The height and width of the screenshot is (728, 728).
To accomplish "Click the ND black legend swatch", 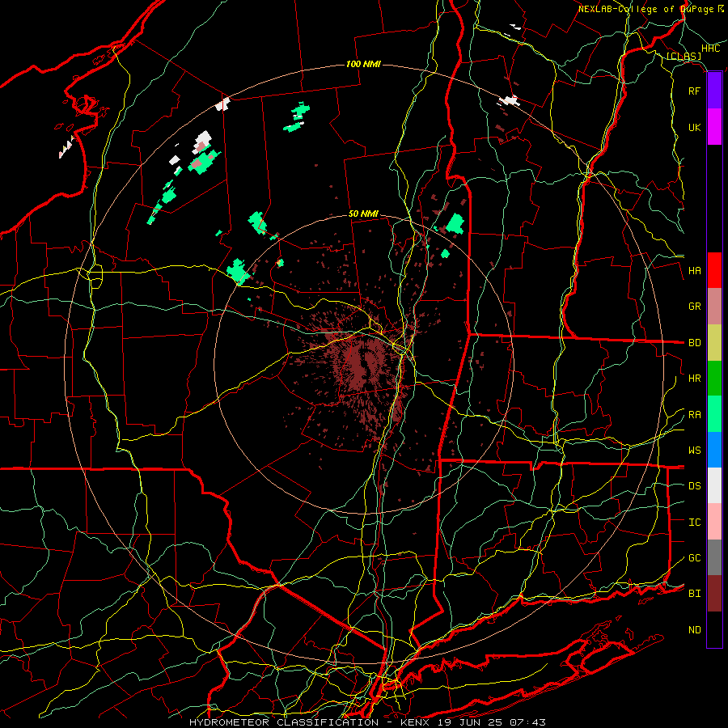I will pyautogui.click(x=714, y=629).
